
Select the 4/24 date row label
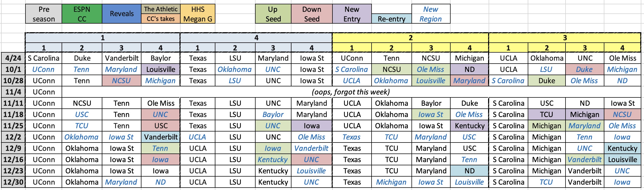coord(13,58)
